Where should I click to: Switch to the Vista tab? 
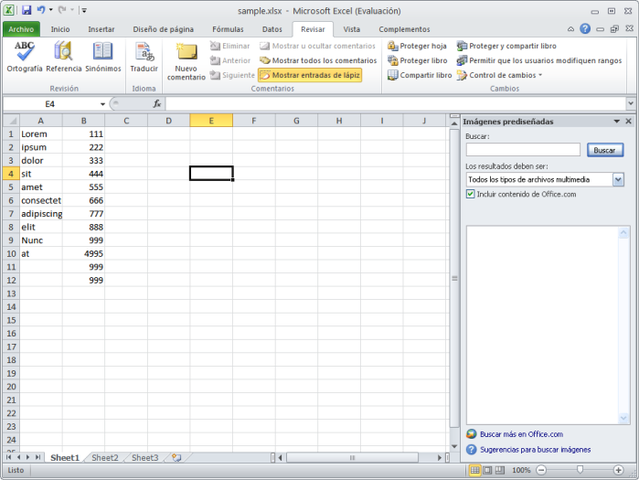[352, 29]
